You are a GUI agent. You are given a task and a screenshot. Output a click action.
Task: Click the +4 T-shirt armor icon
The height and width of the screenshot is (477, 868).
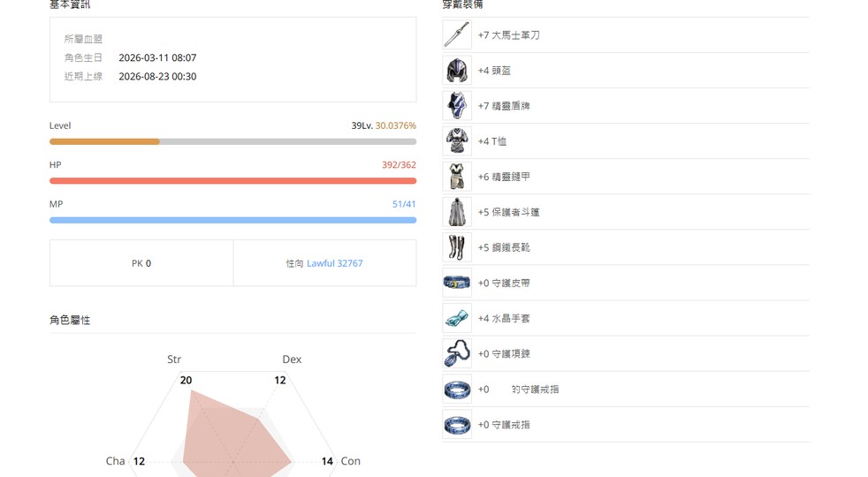[457, 141]
